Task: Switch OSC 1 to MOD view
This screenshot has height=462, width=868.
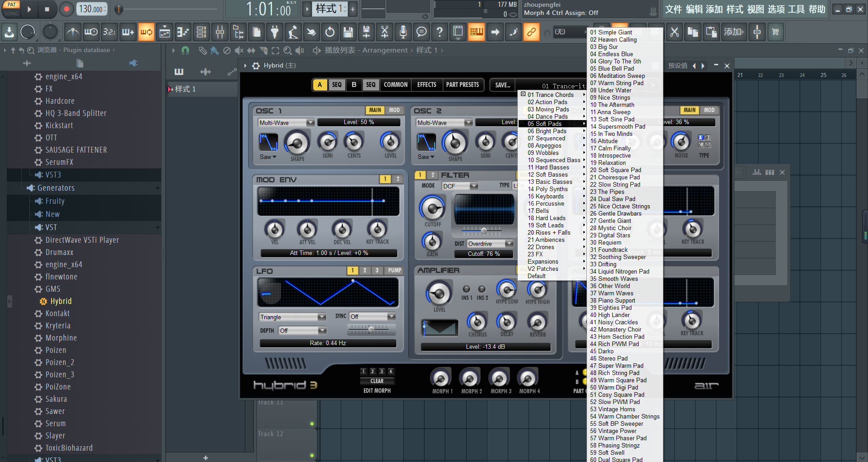Action: click(394, 110)
